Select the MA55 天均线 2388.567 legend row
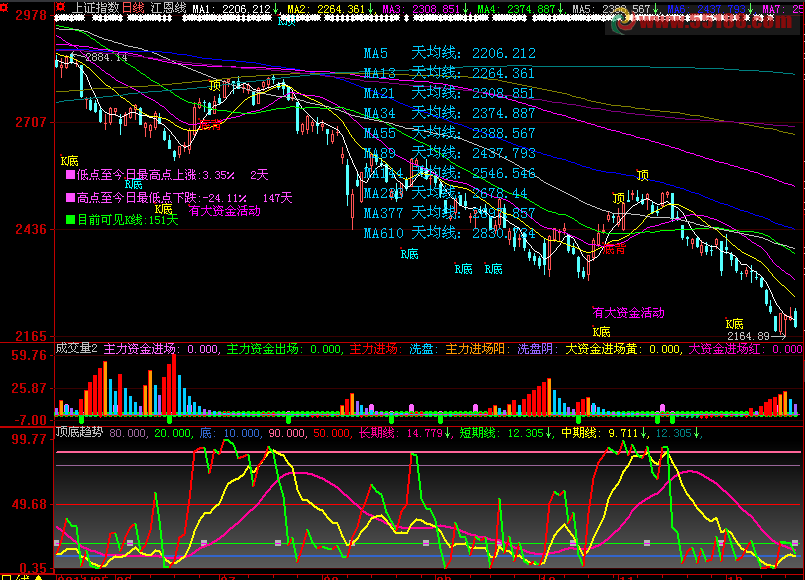The image size is (805, 580). tap(450, 133)
